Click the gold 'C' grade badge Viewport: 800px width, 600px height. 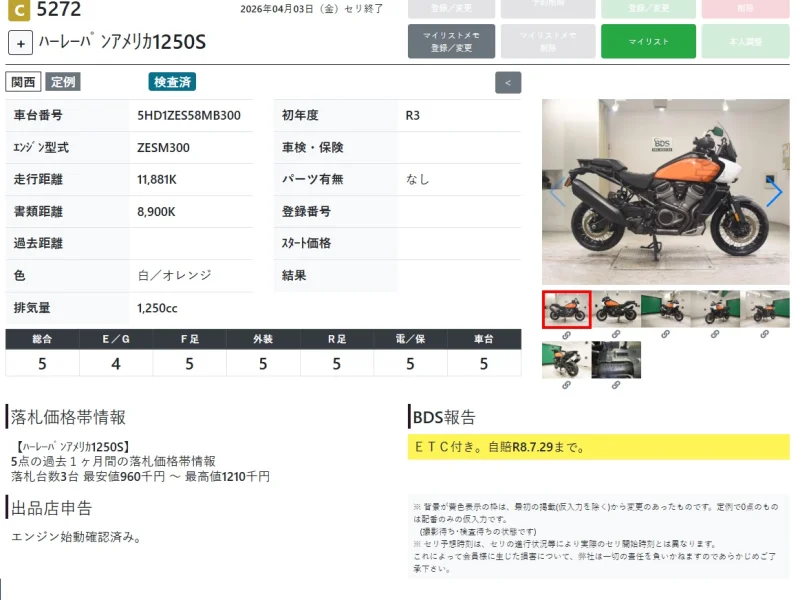(x=19, y=10)
